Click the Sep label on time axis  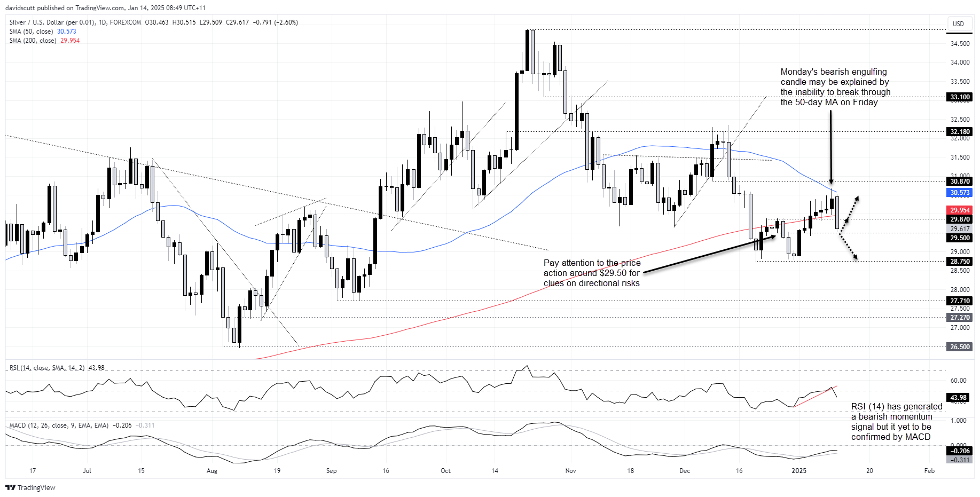click(331, 471)
